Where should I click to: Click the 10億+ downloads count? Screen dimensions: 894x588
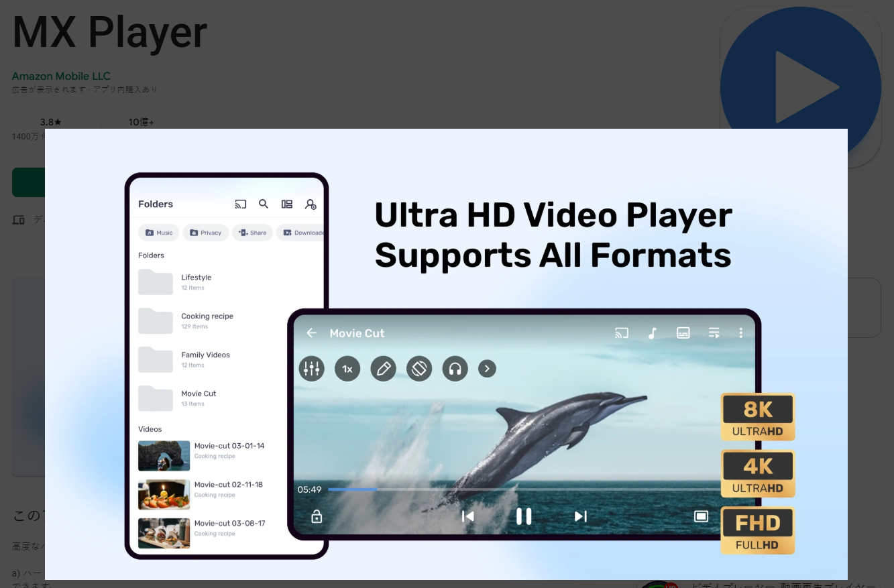[x=142, y=122]
